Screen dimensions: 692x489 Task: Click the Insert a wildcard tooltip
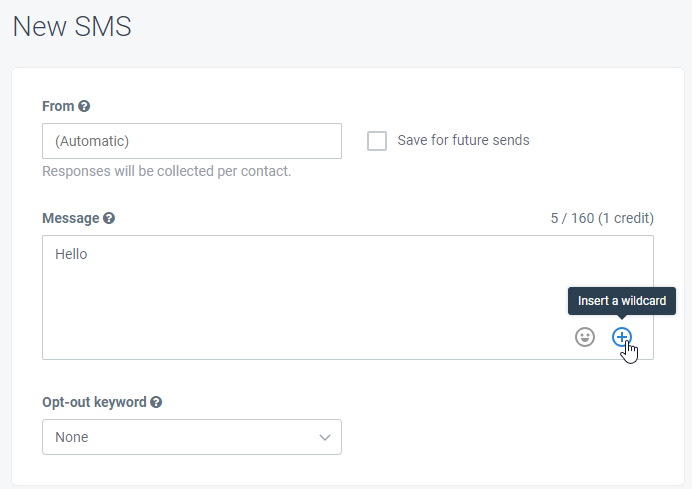[622, 301]
